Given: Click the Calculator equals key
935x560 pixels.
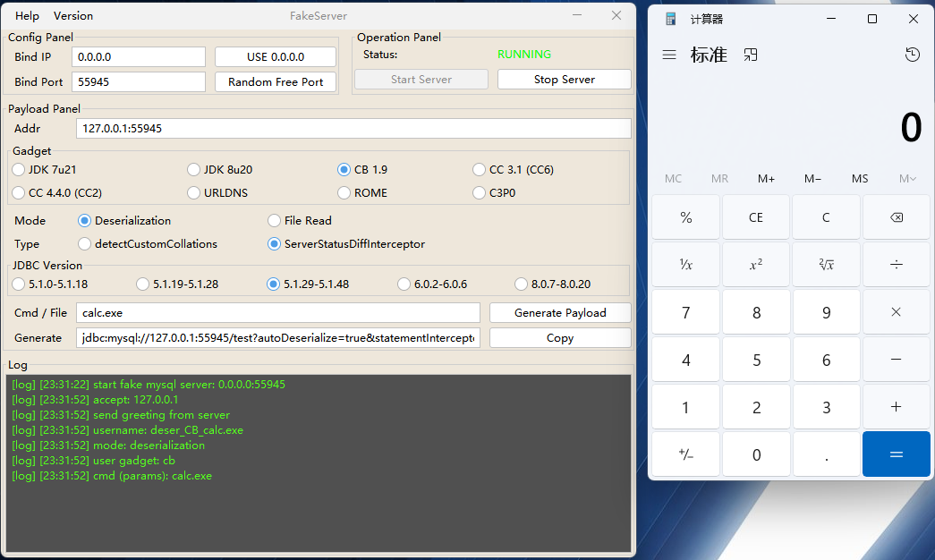Looking at the screenshot, I should coord(897,454).
